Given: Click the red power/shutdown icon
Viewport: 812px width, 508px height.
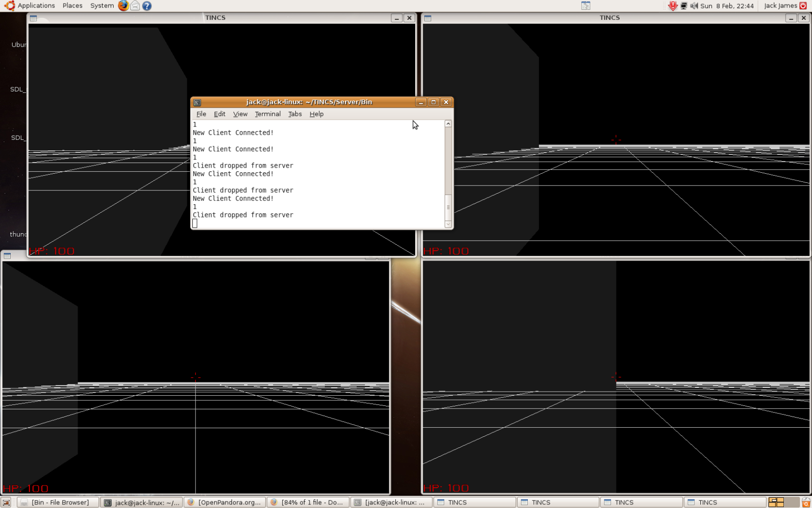Looking at the screenshot, I should click(803, 6).
